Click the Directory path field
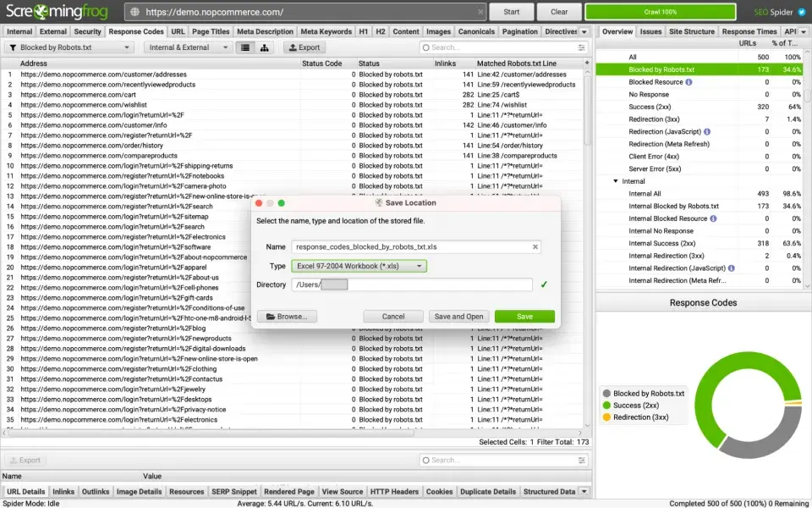 click(412, 284)
